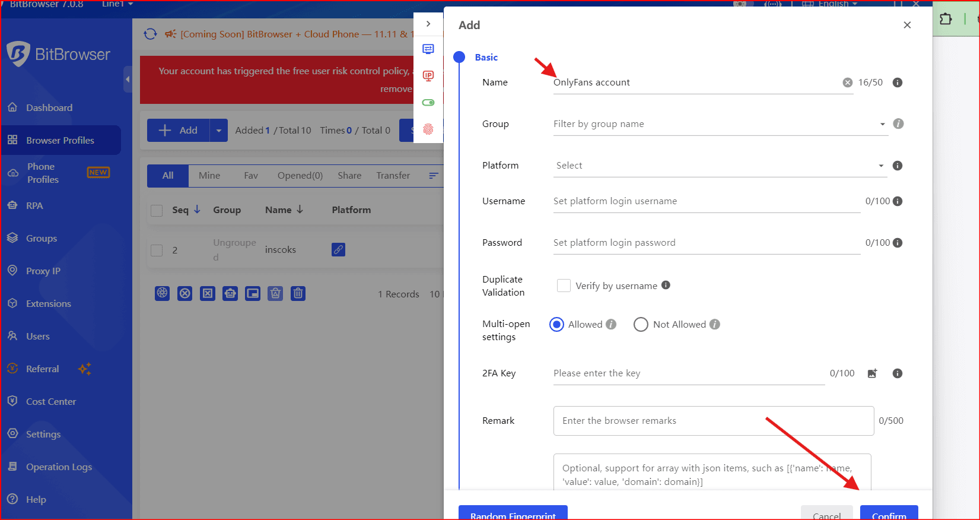
Task: Open Proxy IP in the sidebar
Action: tap(43, 271)
